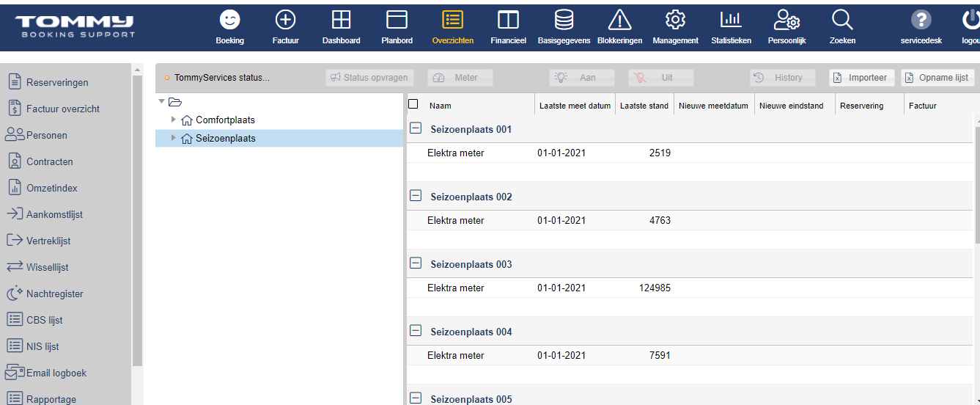This screenshot has height=405, width=980.
Task: Click the Vertreklijst sidebar icon
Action: 15,241
